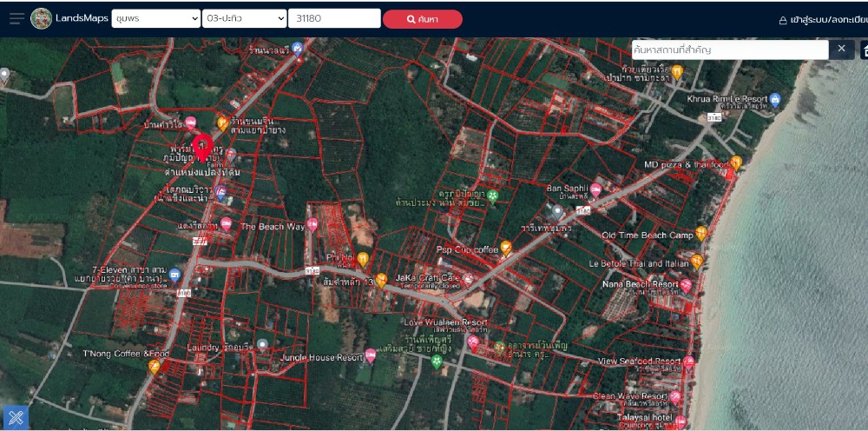This screenshot has width=868, height=431.
Task: Click the MD pizza & thai food marker
Action: 736,162
